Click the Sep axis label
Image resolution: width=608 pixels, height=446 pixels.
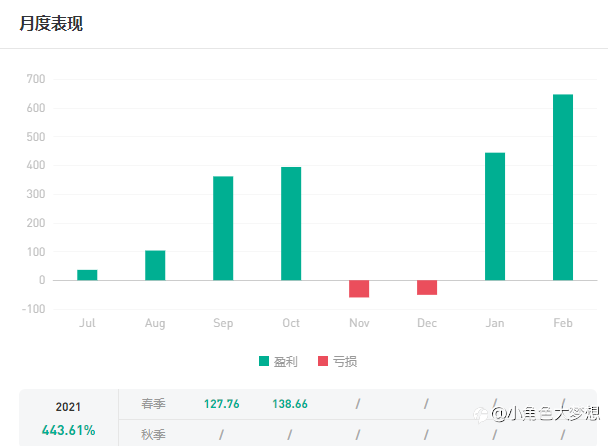coord(223,323)
